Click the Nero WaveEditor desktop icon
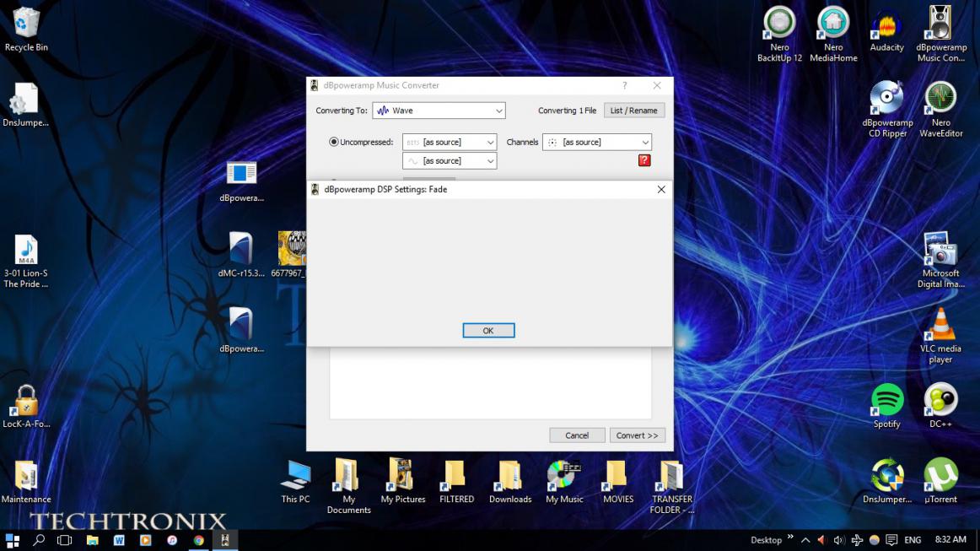Screen dimensions: 980x551 click(x=940, y=99)
